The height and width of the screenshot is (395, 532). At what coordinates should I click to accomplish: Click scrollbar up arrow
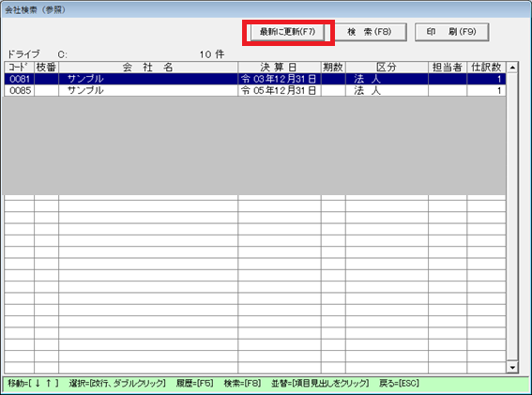pos(512,68)
